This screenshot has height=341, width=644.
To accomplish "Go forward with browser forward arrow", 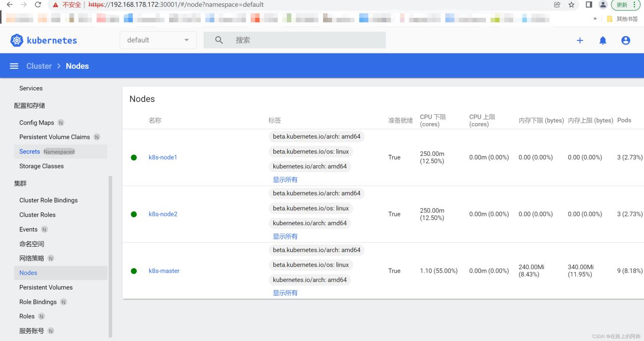I will pos(24,4).
